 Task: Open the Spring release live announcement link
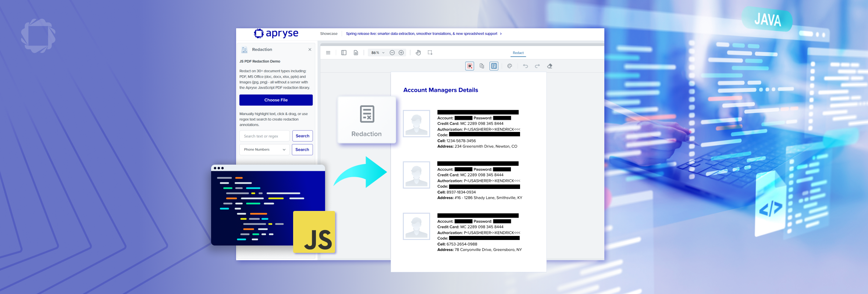click(x=424, y=33)
